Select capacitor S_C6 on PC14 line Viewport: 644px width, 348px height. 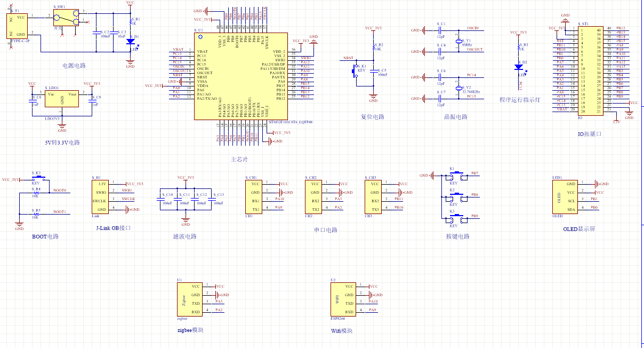click(440, 77)
